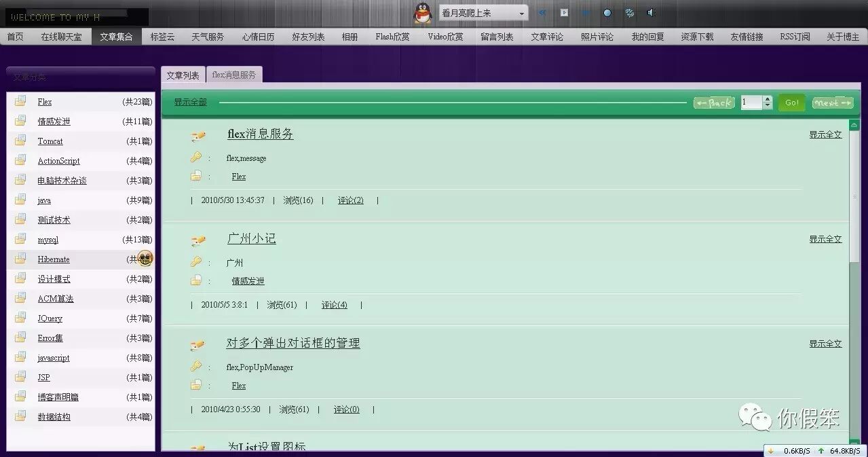Image resolution: width=868 pixels, height=457 pixels.
Task: Select the 文章集合 menu item
Action: [x=117, y=37]
